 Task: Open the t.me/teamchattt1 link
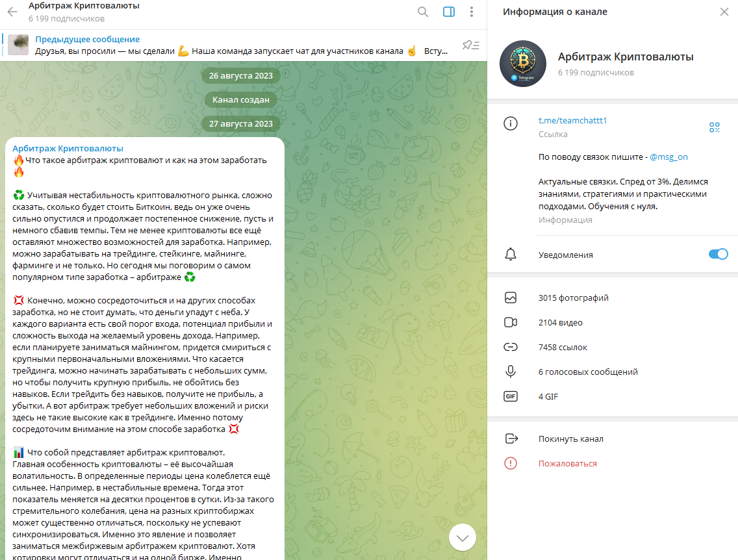pos(573,120)
